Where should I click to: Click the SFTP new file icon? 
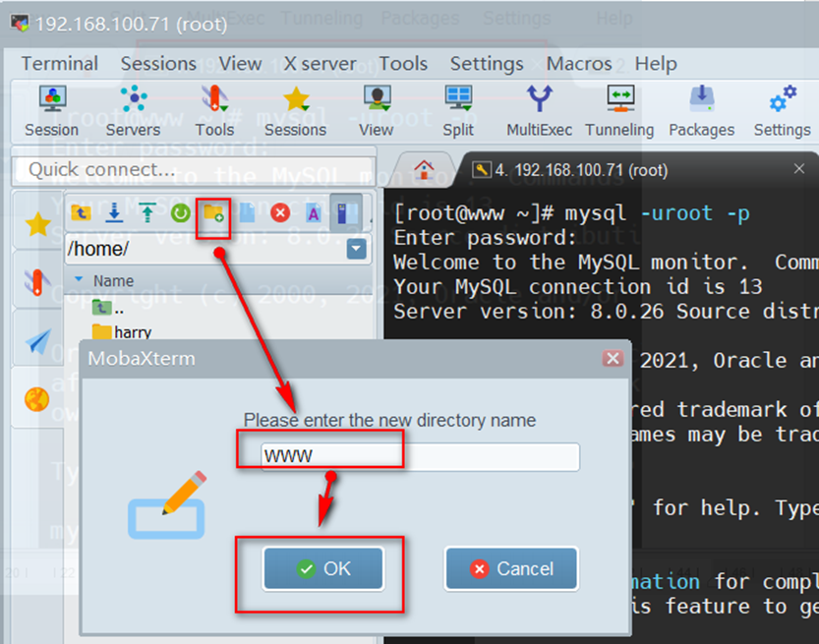click(247, 213)
